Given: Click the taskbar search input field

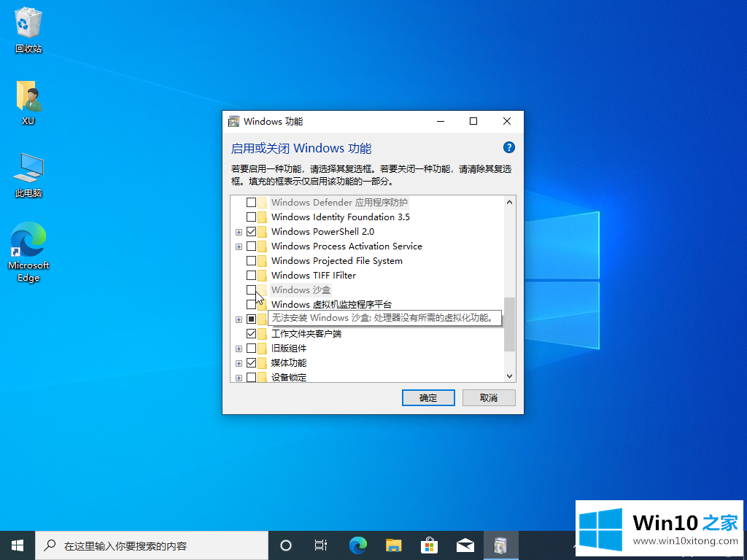Looking at the screenshot, I should coord(152,545).
